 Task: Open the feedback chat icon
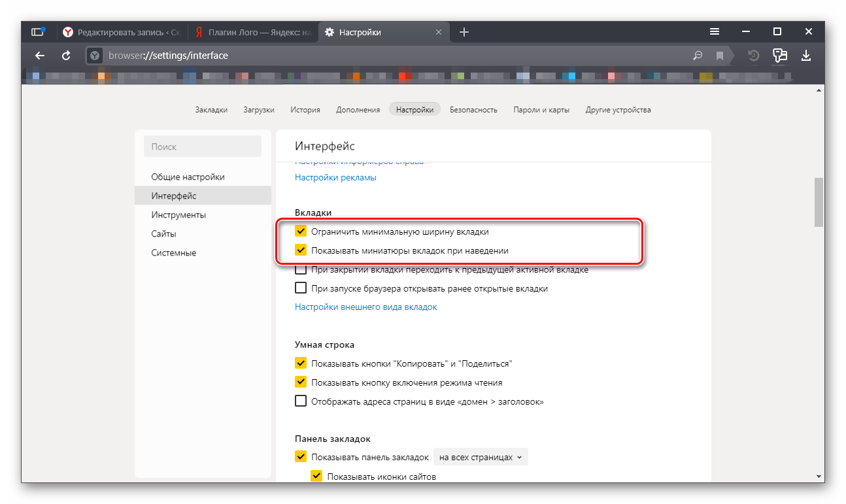point(779,56)
